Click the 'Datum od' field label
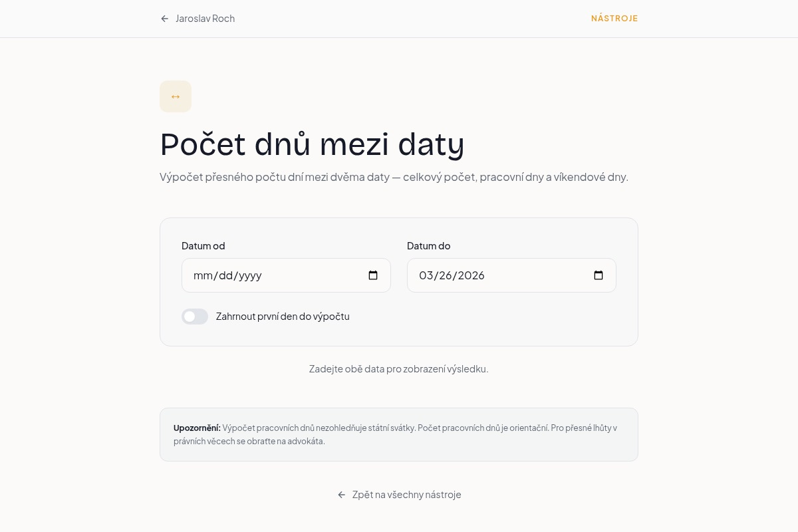The height and width of the screenshot is (532, 798). pyautogui.click(x=203, y=246)
